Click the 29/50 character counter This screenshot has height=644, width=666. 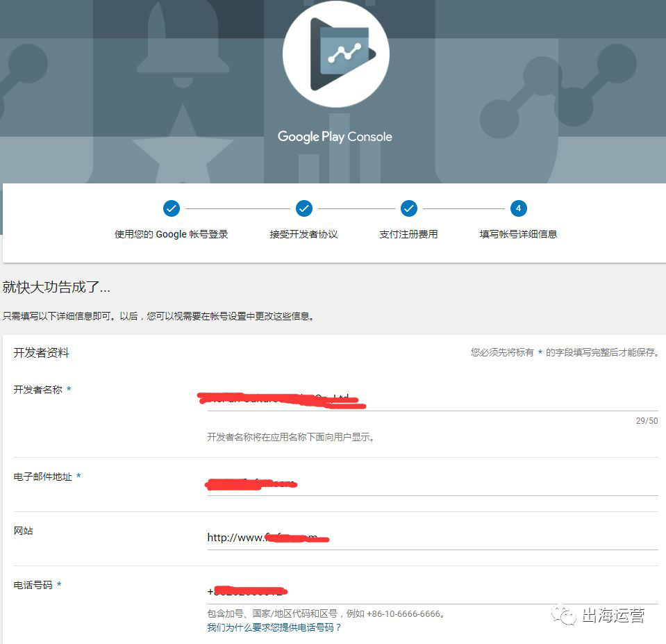click(646, 421)
